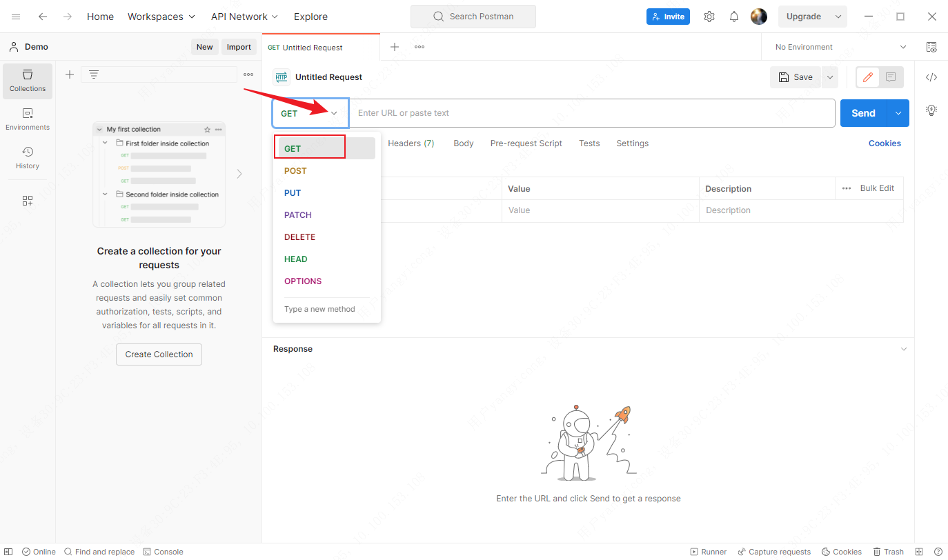This screenshot has width=948, height=560.
Task: Open the code snippet icon
Action: pyautogui.click(x=931, y=77)
